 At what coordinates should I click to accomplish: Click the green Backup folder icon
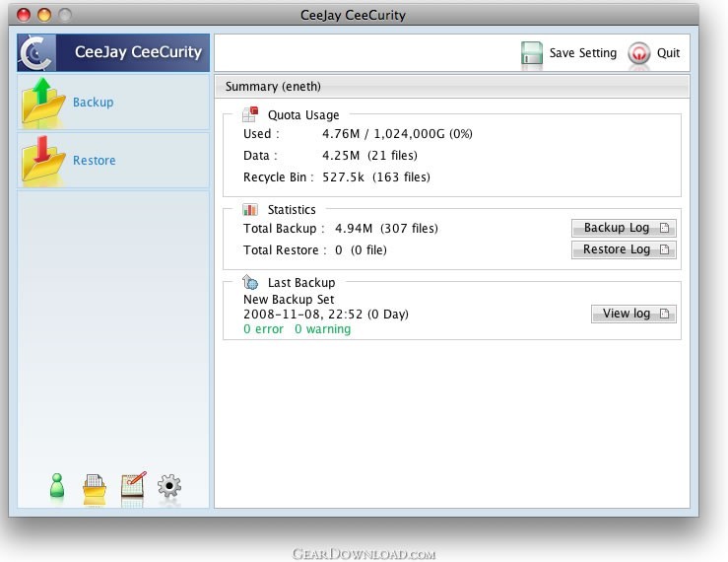(43, 103)
